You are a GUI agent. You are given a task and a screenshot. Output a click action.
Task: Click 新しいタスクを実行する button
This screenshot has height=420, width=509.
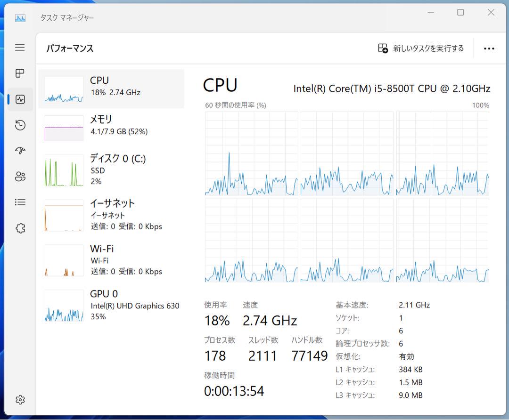[421, 48]
